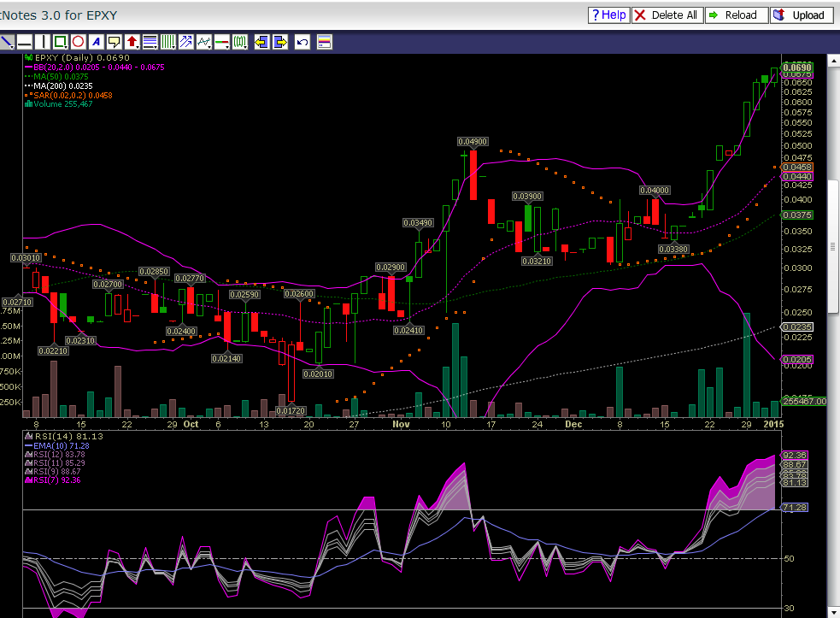Select the vertical line tool
The width and height of the screenshot is (840, 618).
[x=43, y=42]
